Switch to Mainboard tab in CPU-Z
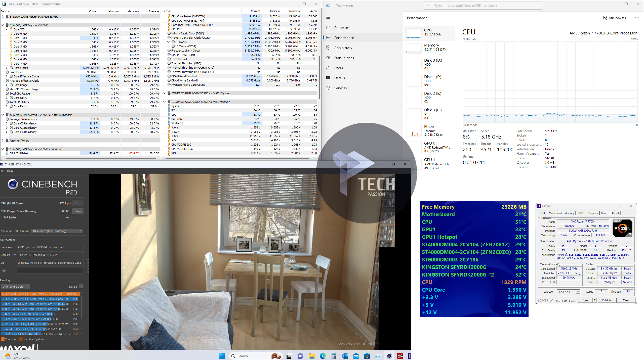The width and height of the screenshot is (644, 360). point(555,213)
